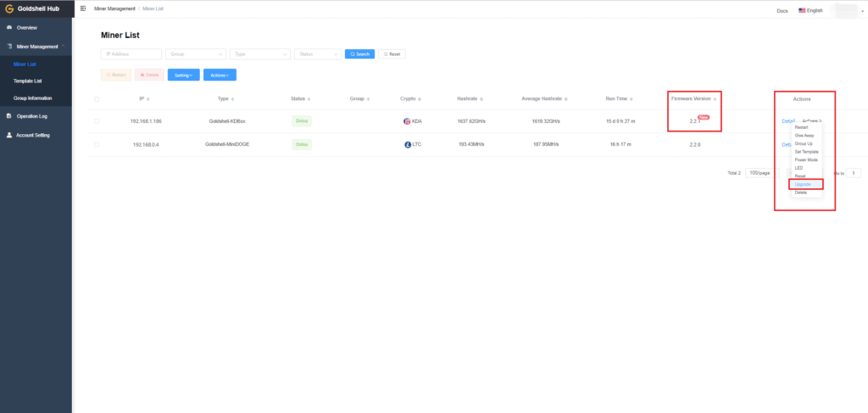Open Detail for miner 192.168.0.4
868x413 pixels.
tap(786, 144)
